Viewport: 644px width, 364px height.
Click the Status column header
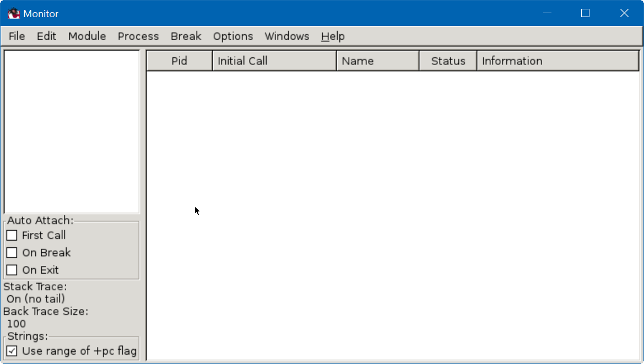click(448, 61)
